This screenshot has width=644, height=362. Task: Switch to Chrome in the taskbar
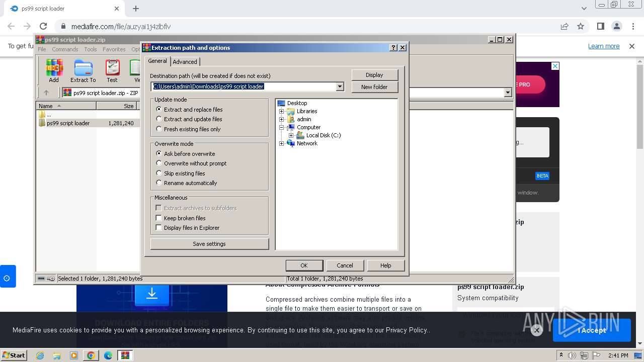pos(91,355)
